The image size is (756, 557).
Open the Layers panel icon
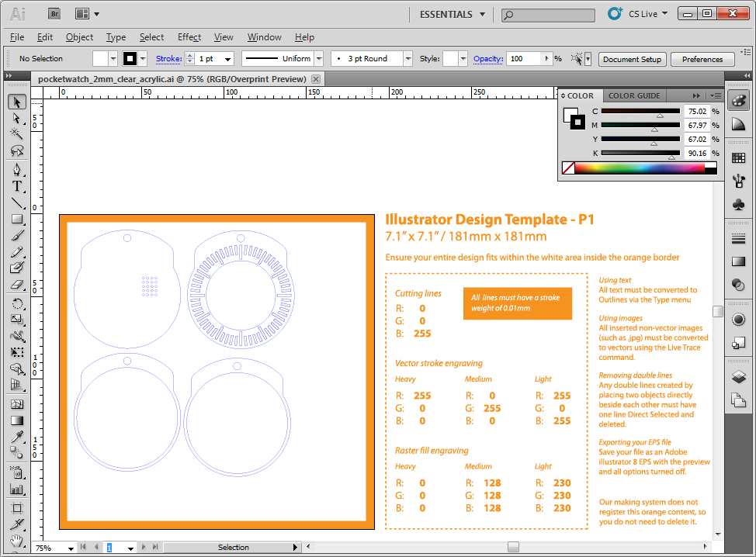point(738,376)
